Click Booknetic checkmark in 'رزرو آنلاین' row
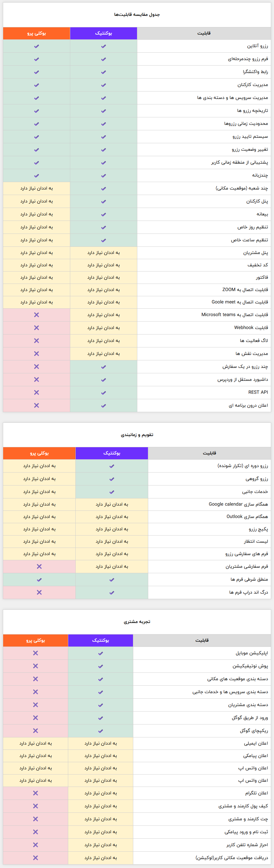Image resolution: width=274 pixels, height=868 pixels. tap(103, 46)
